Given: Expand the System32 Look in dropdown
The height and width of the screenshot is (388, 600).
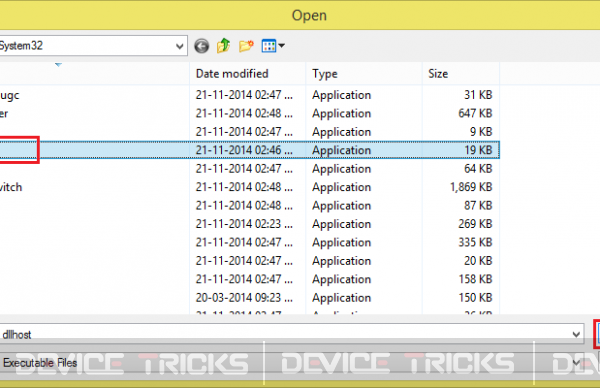Looking at the screenshot, I should 179,46.
